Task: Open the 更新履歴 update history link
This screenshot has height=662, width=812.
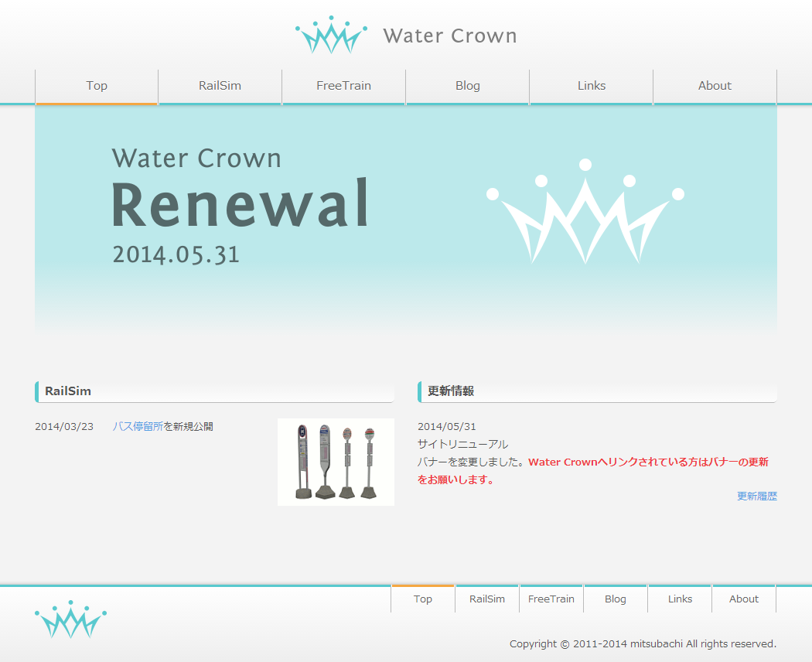Action: tap(757, 496)
